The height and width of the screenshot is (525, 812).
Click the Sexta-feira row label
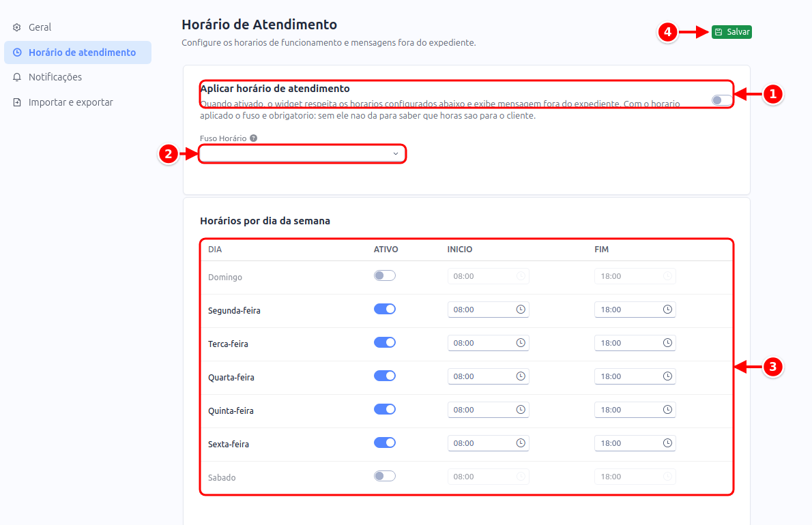[x=229, y=445]
